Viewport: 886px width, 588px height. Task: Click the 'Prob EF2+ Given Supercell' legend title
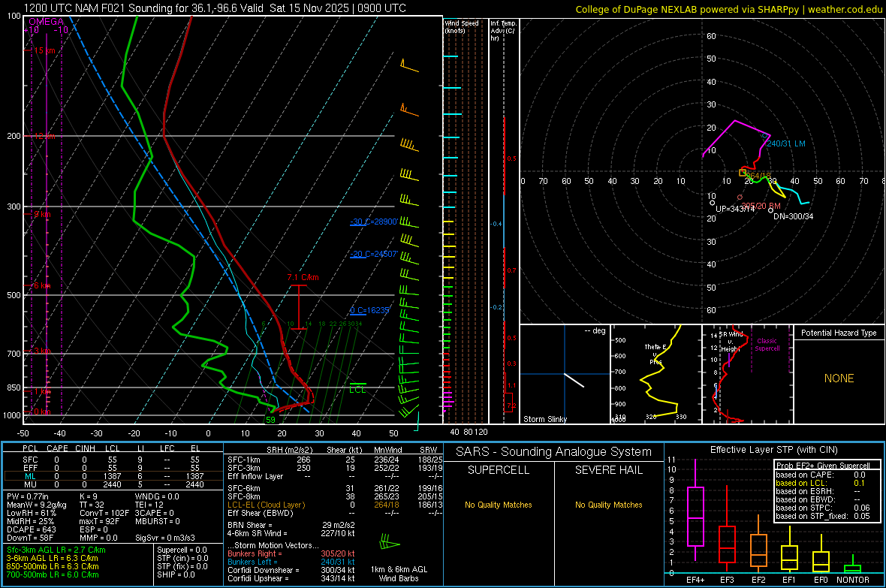coord(823,466)
